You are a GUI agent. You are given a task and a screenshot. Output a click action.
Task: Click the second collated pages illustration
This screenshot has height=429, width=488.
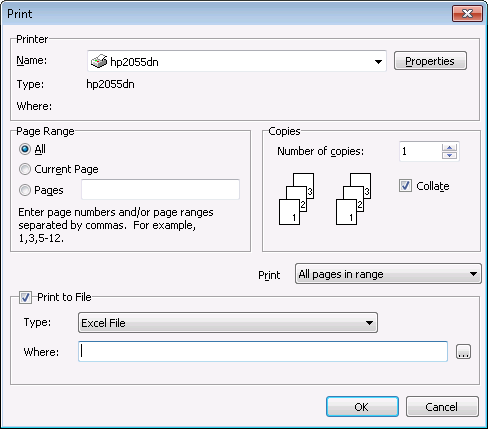click(x=353, y=199)
